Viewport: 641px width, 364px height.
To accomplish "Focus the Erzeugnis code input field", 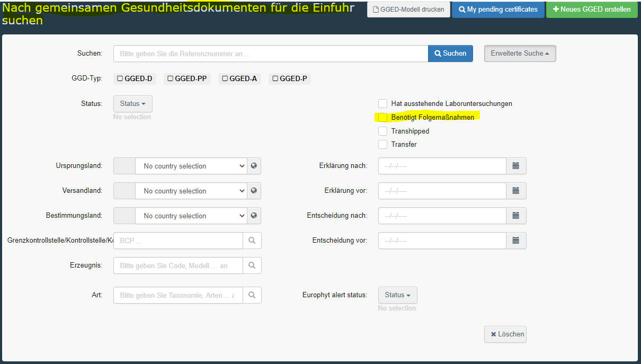I will pyautogui.click(x=178, y=265).
